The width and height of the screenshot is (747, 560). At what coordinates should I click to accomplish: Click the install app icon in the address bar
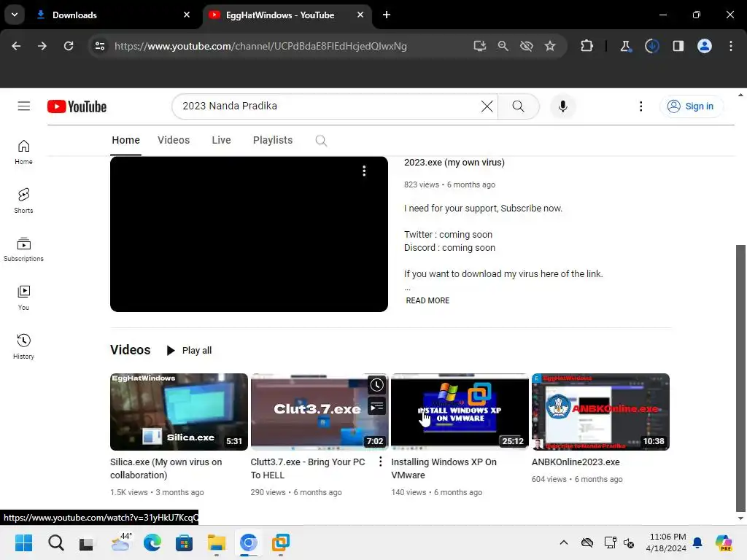click(x=480, y=46)
